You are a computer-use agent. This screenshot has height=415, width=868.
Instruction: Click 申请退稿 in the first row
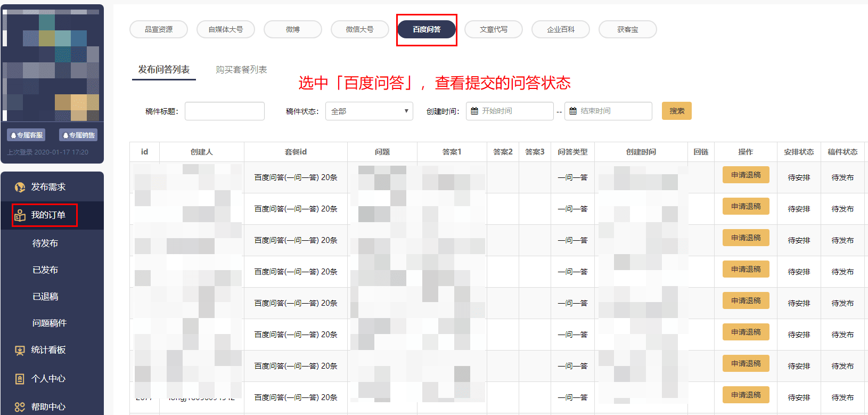pos(746,175)
